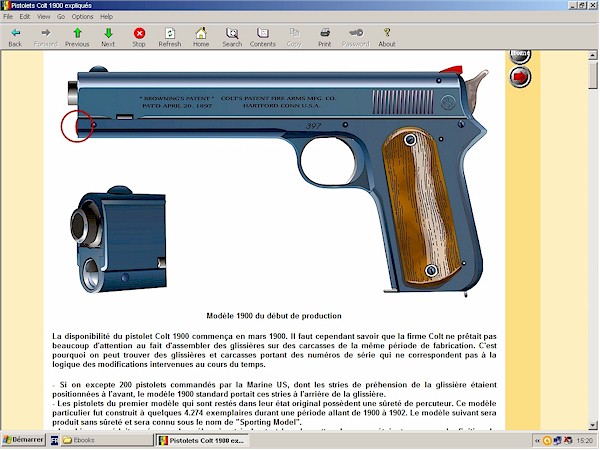Image resolution: width=600 pixels, height=450 pixels.
Task: Open the Options menu
Action: [82, 16]
